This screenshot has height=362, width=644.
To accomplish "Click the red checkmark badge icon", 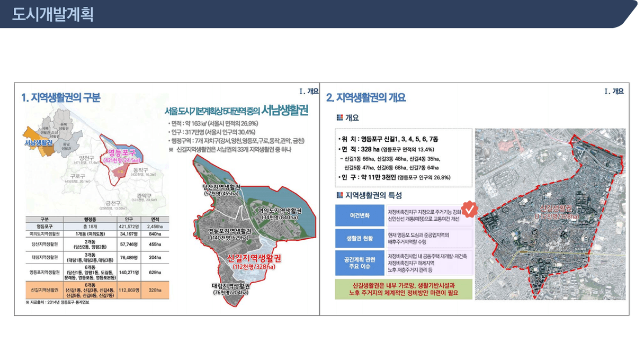I will [469, 210].
